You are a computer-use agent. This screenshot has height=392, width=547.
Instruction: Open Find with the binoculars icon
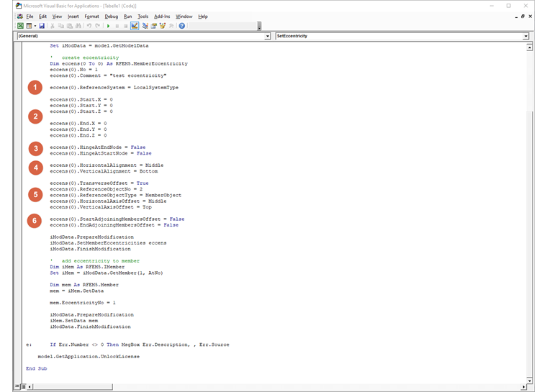78,26
